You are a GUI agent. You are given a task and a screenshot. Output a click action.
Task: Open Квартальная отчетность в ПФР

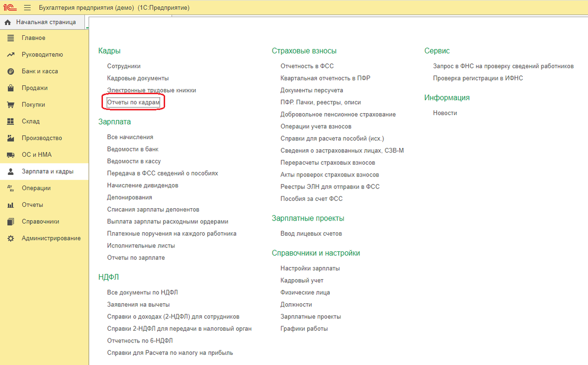[325, 78]
